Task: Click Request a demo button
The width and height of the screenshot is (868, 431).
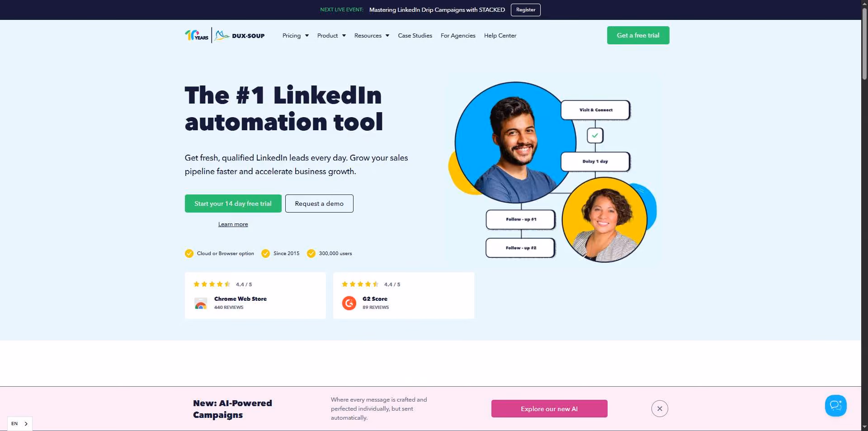Action: click(319, 204)
